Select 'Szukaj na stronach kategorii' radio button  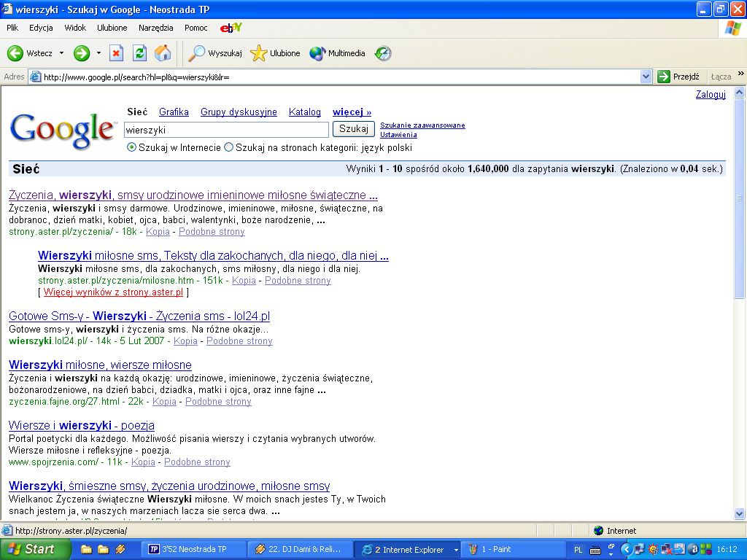pyautogui.click(x=229, y=147)
